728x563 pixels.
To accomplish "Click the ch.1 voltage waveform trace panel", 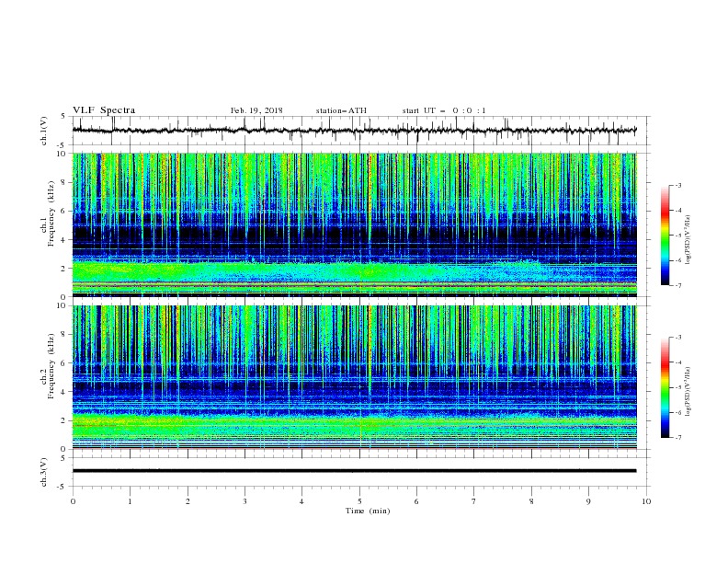I will coord(360,131).
